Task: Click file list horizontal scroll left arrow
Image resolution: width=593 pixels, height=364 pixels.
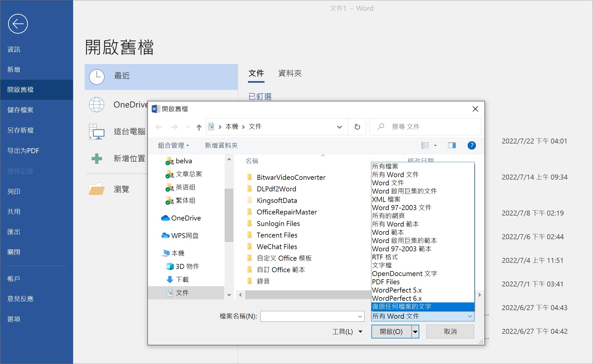Action: pos(240,295)
